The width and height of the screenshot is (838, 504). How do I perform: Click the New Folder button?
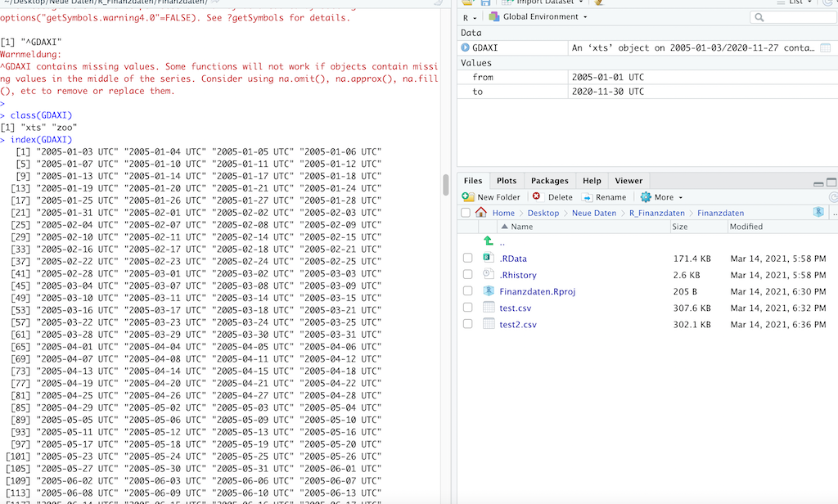tap(491, 197)
